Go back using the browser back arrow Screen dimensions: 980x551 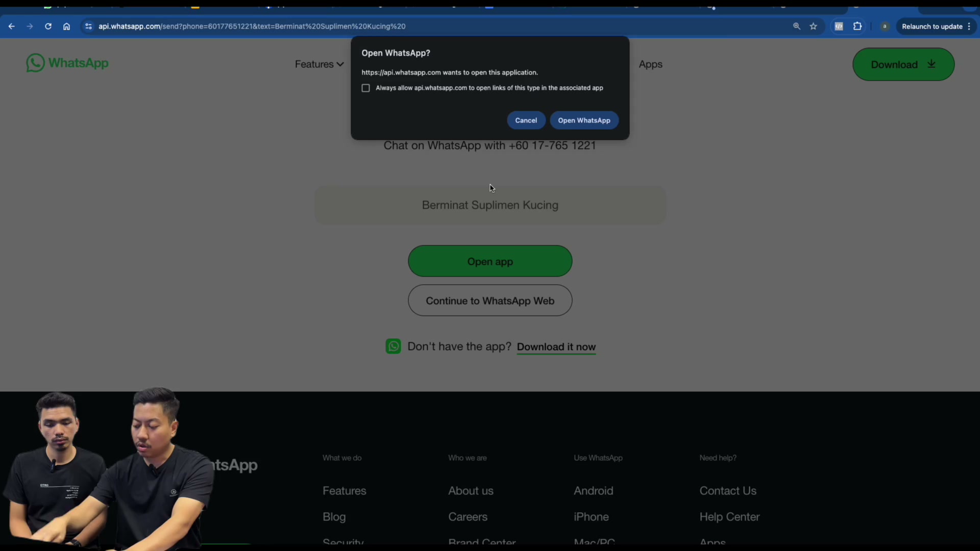point(11,27)
